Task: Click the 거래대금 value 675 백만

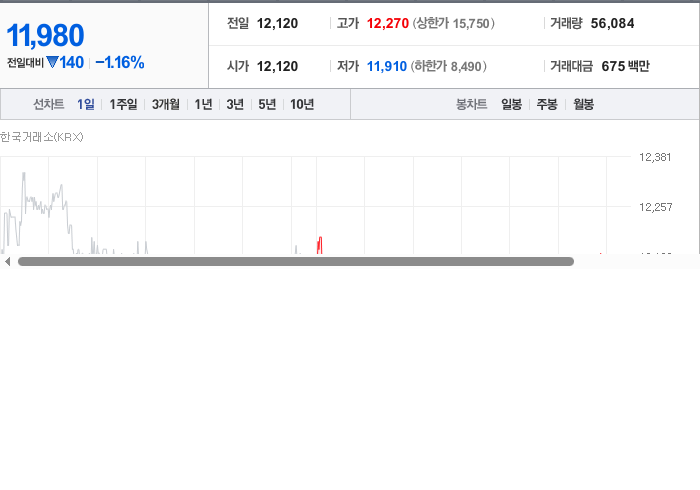Action: coord(625,66)
